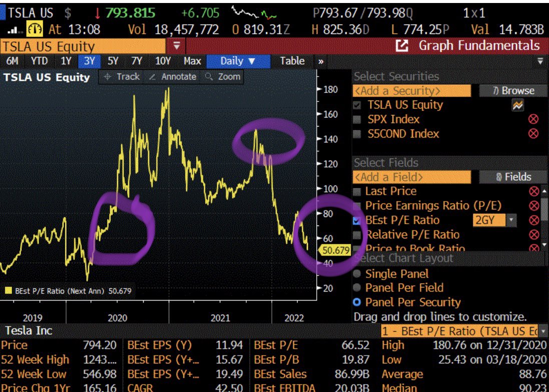This screenshot has width=549, height=392.
Task: Click Low 25.43 on 03/18/2020
Action: 464,359
